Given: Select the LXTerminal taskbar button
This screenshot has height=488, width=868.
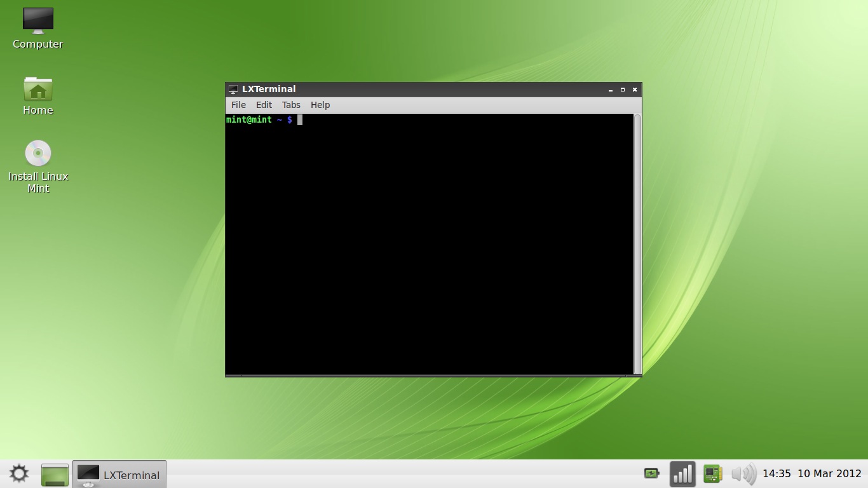Looking at the screenshot, I should [119, 474].
